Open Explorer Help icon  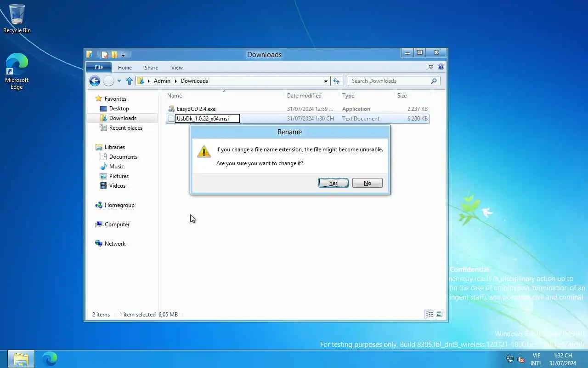(441, 67)
